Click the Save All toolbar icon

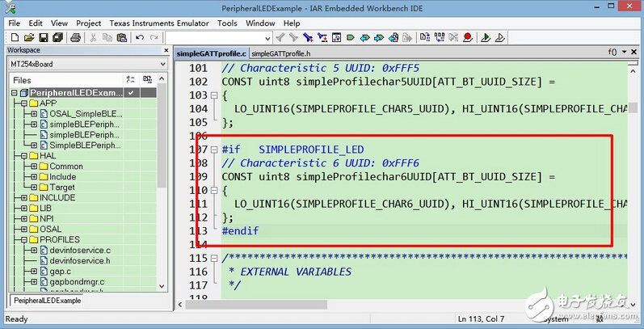click(57, 38)
